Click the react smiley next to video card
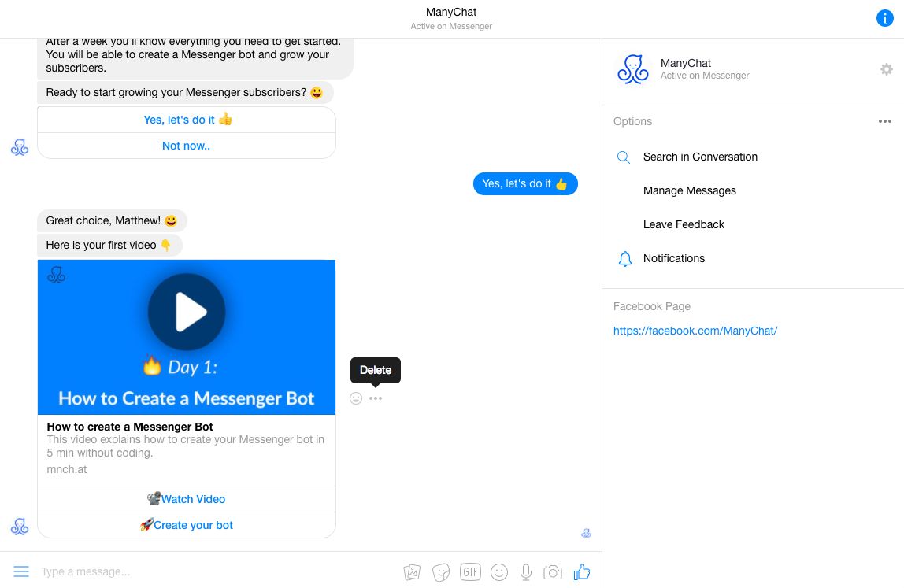This screenshot has width=904, height=588. coord(356,398)
